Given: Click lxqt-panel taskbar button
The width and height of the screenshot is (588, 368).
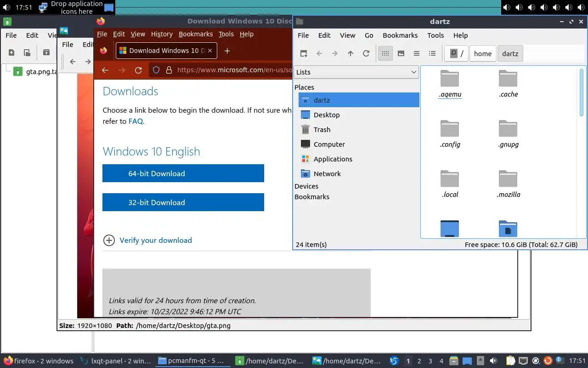Looking at the screenshot, I should click(115, 361).
